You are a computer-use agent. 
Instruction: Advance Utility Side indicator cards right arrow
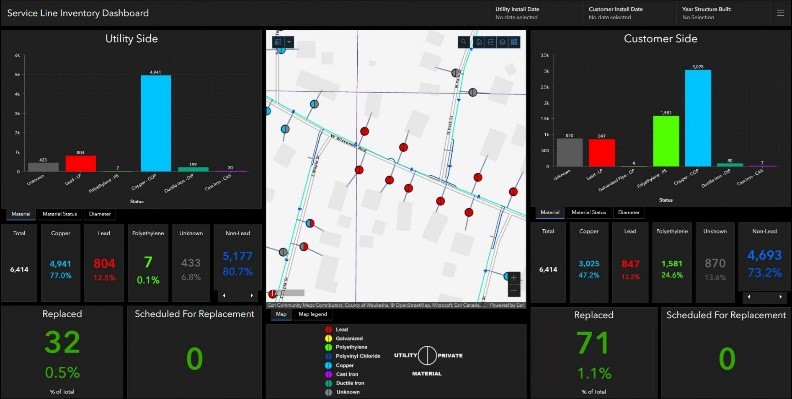point(252,295)
